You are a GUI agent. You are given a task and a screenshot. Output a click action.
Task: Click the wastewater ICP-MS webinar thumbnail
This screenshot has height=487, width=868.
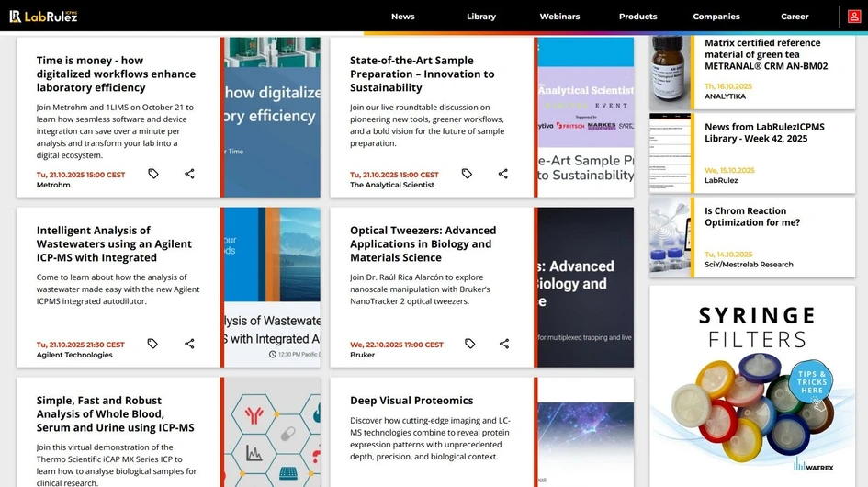[273, 287]
